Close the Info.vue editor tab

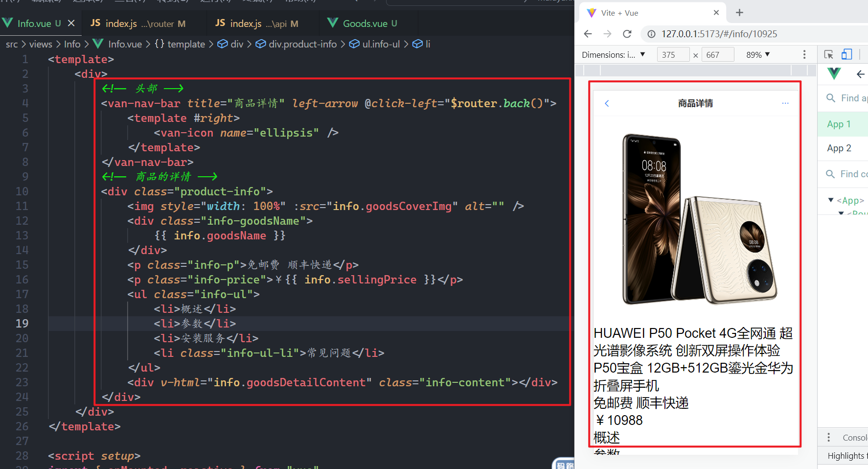[71, 23]
